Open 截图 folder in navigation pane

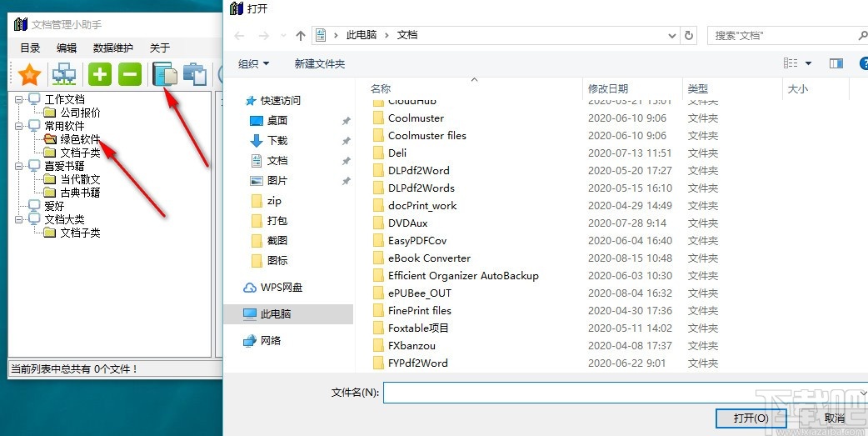pyautogui.click(x=277, y=240)
